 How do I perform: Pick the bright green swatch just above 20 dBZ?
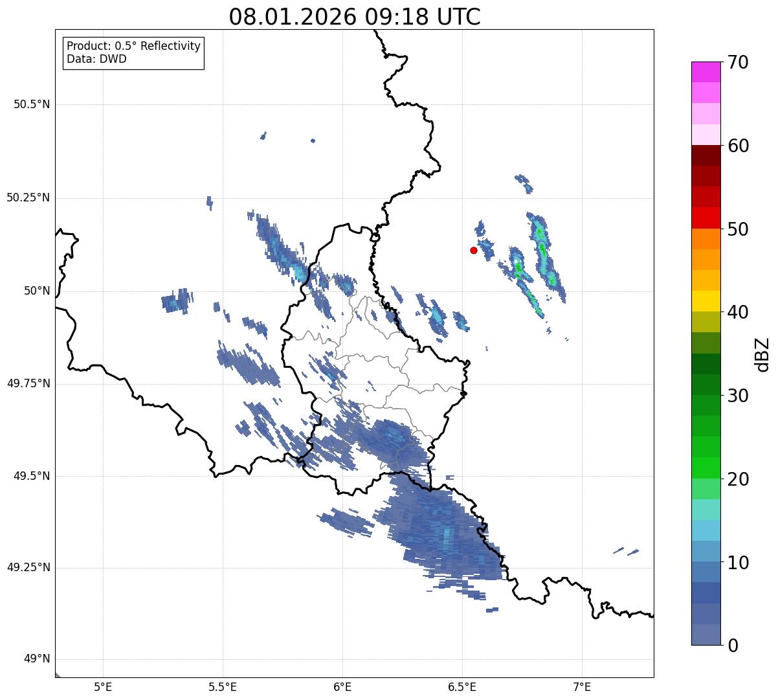click(706, 468)
